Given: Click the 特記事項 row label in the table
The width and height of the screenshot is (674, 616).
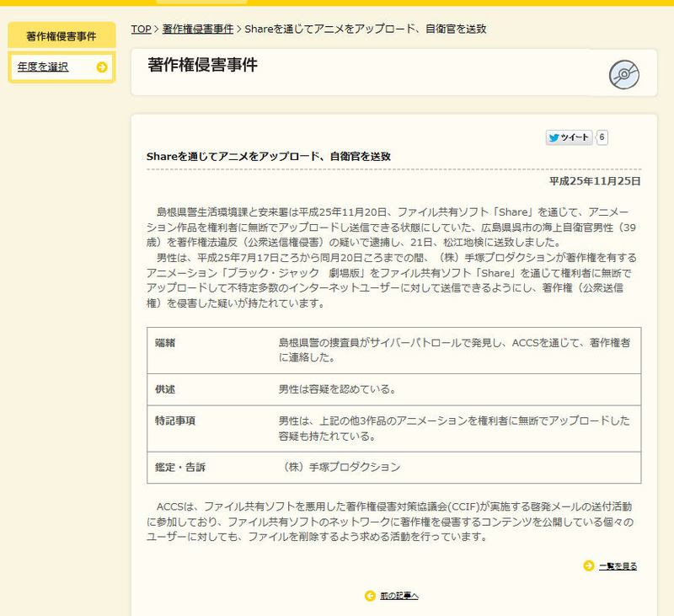Looking at the screenshot, I should coord(175,420).
